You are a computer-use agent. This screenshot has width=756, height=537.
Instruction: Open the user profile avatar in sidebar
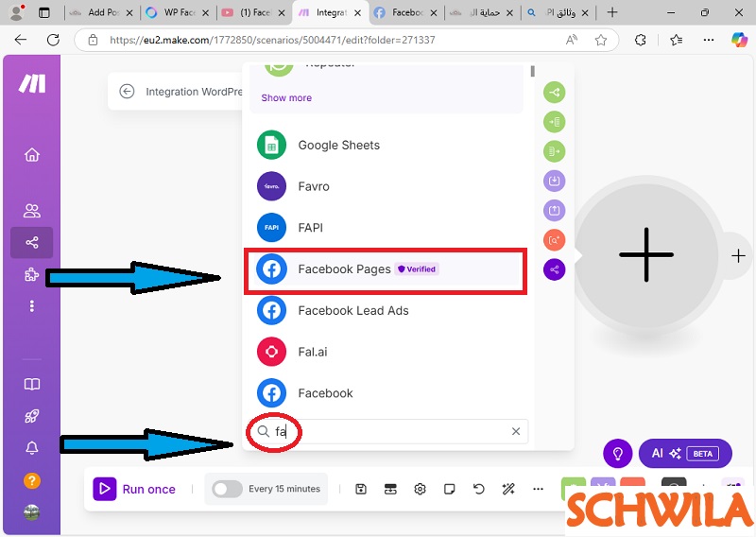pos(32,512)
